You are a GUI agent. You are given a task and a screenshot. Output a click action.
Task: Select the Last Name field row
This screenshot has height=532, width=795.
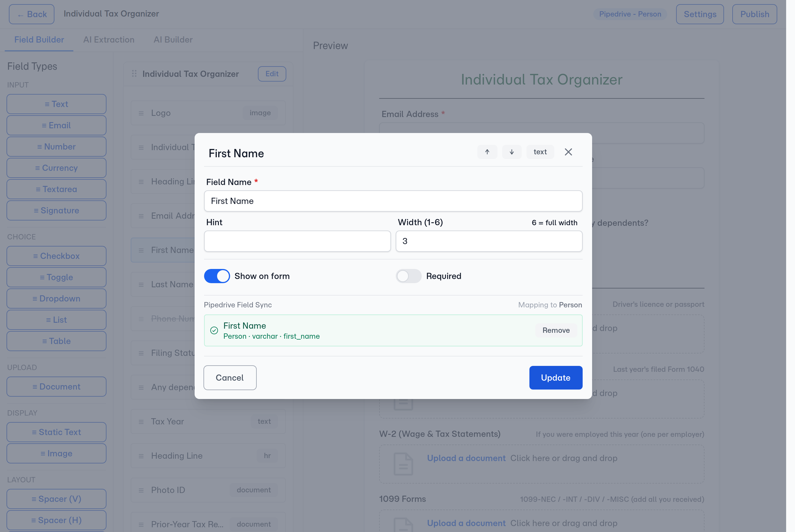tap(163, 284)
